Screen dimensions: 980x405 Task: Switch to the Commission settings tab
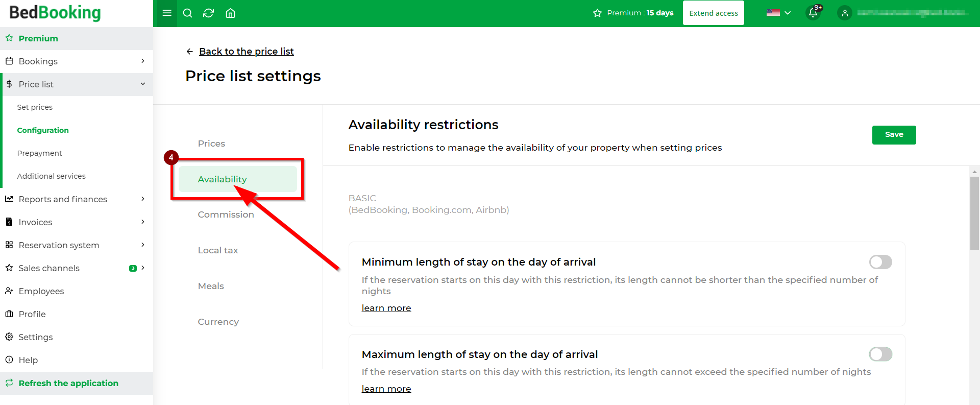226,215
